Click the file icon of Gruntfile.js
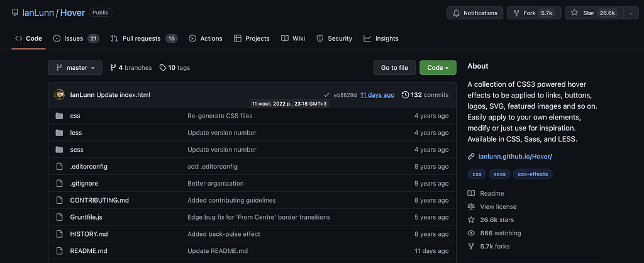This screenshot has width=644, height=263. (x=59, y=217)
